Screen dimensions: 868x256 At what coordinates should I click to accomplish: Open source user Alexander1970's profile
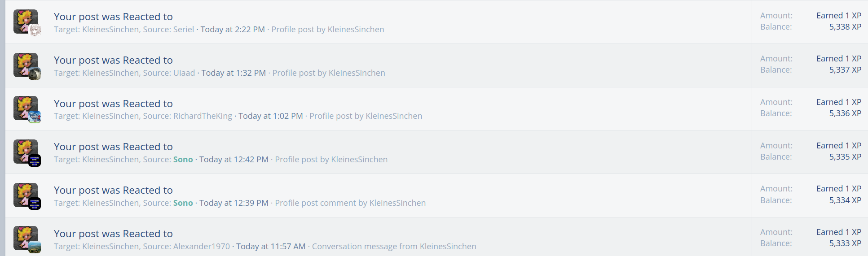tap(202, 247)
